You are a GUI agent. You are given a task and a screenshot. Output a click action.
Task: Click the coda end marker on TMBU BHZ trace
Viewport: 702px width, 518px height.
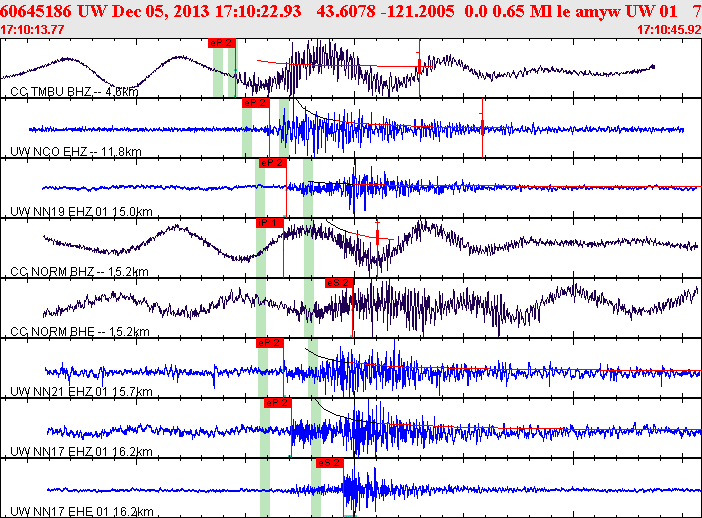tap(419, 67)
